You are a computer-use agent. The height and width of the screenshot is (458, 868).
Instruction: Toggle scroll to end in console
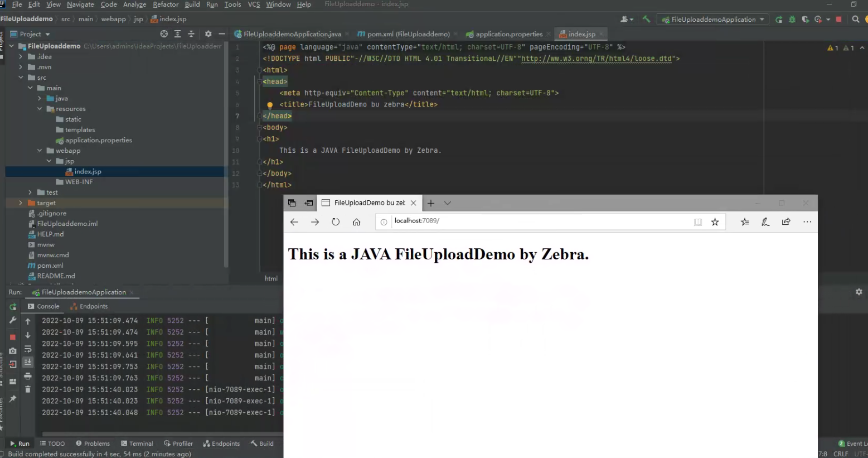(x=28, y=363)
